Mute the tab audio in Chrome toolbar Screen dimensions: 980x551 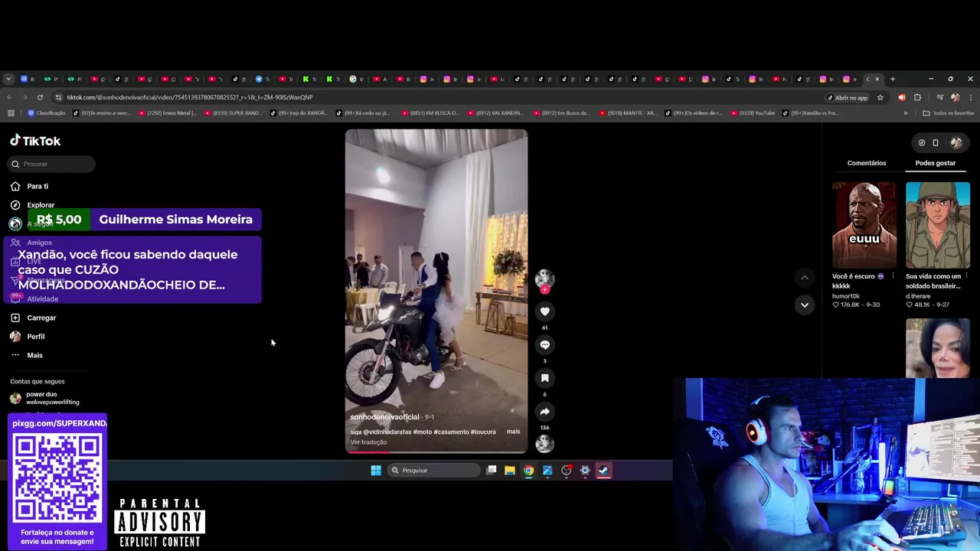tap(901, 97)
